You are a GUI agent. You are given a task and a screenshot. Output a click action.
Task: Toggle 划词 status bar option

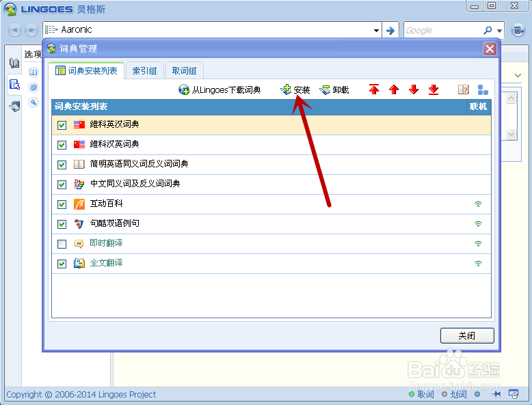tap(454, 394)
